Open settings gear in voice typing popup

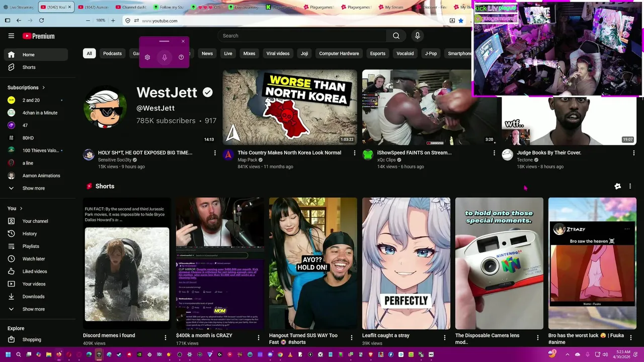point(147,57)
